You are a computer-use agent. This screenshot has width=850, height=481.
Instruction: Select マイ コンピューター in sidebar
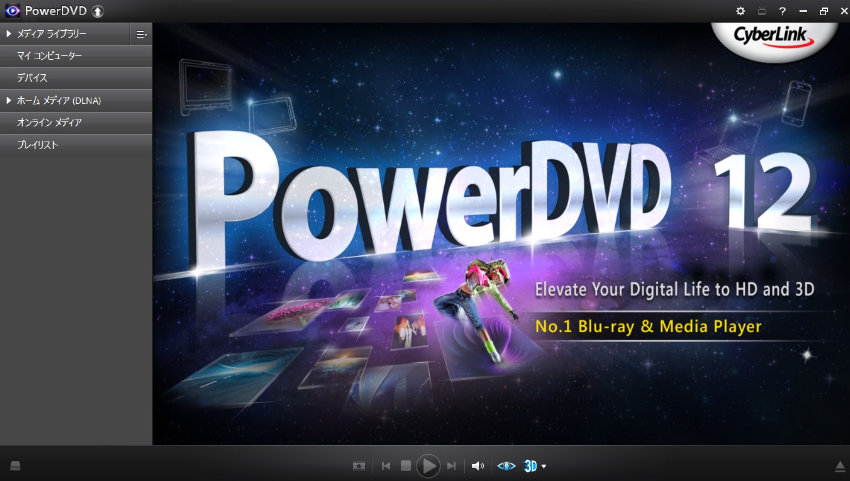76,56
